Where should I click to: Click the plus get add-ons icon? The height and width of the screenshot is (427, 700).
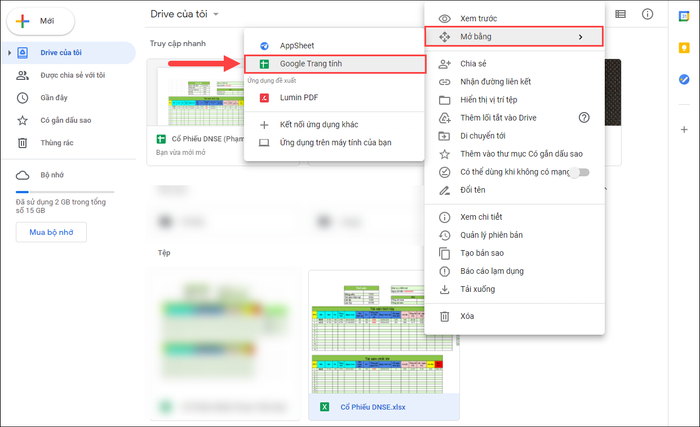pos(684,130)
